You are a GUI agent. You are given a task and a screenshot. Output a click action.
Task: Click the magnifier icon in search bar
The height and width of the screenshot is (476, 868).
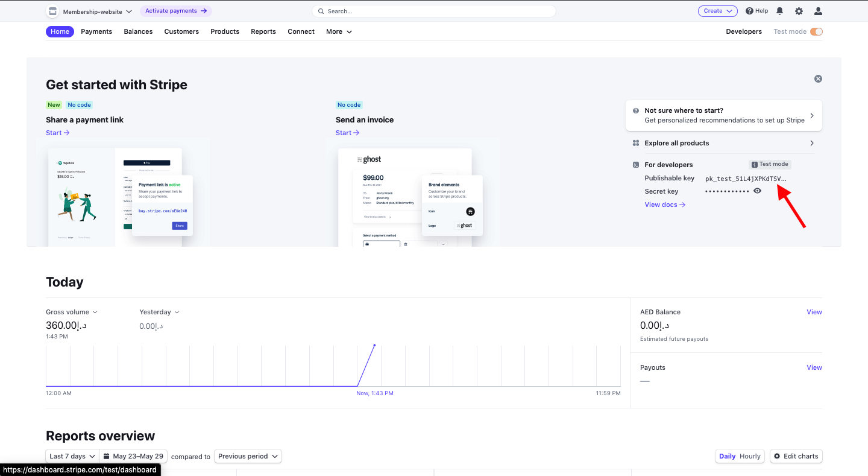[x=321, y=11]
